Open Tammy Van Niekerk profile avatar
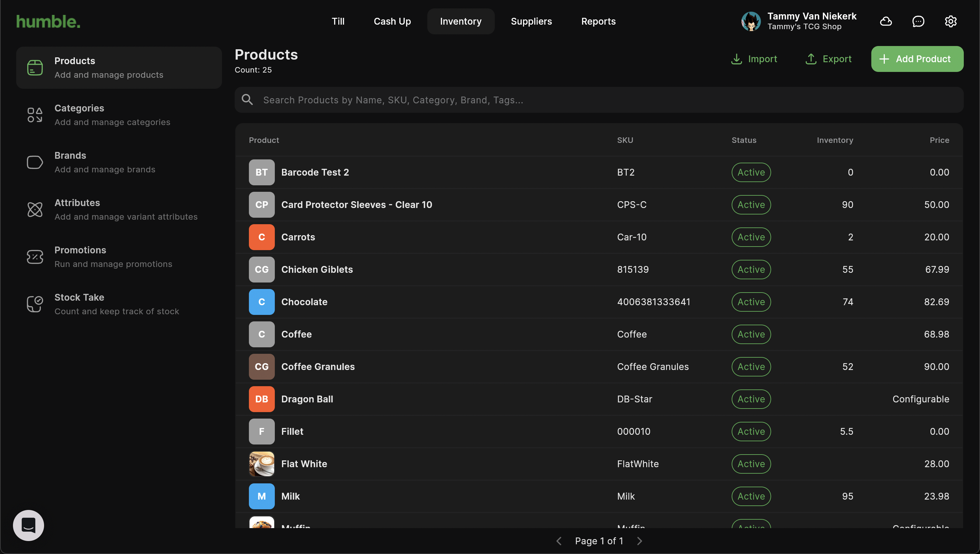The height and width of the screenshot is (554, 980). (751, 21)
